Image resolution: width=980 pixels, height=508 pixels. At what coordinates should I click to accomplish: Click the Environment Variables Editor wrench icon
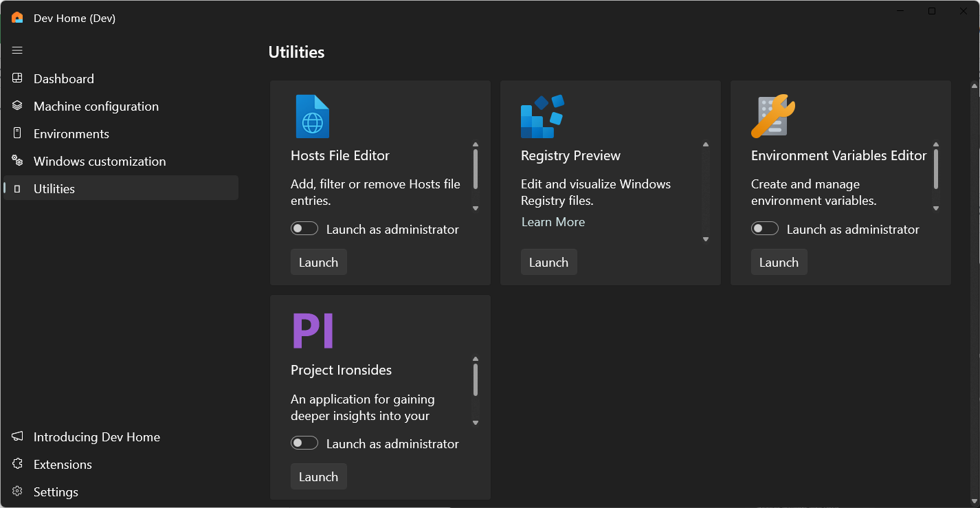pyautogui.click(x=773, y=116)
